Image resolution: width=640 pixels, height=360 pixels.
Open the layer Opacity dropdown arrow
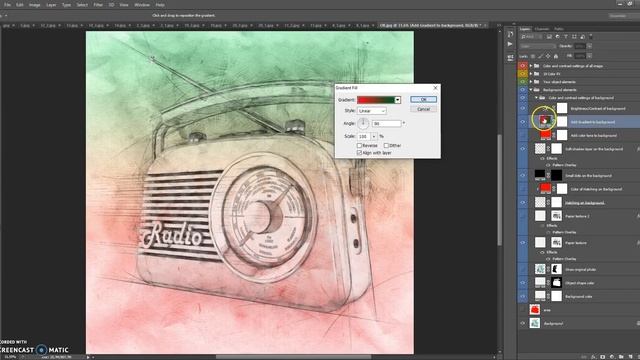click(x=589, y=46)
